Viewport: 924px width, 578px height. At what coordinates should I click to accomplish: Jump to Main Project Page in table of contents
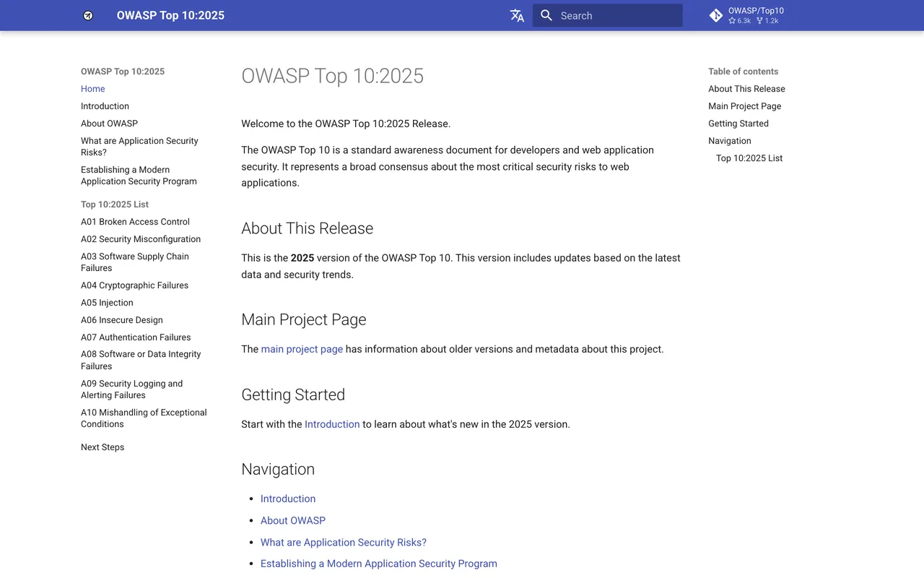(x=744, y=106)
